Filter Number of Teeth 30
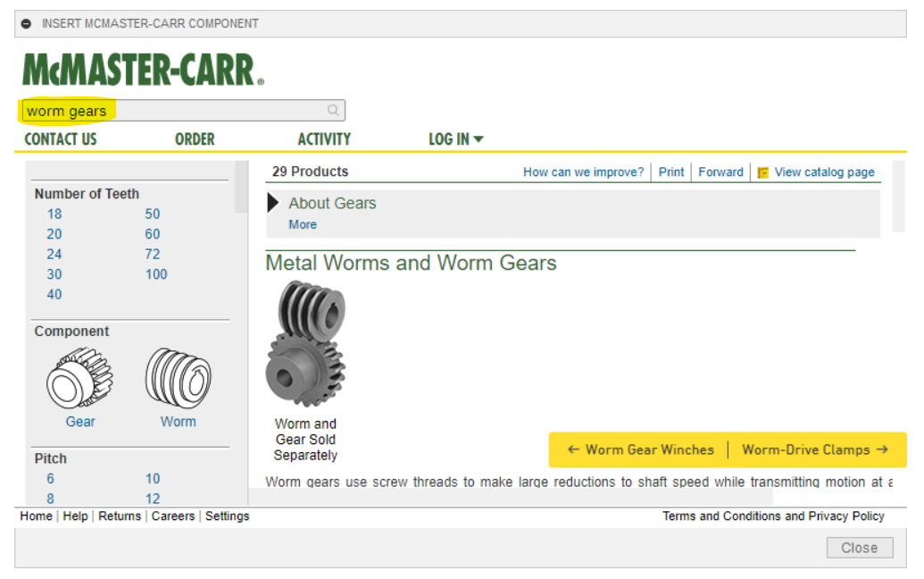The width and height of the screenshot is (924, 579). [54, 274]
